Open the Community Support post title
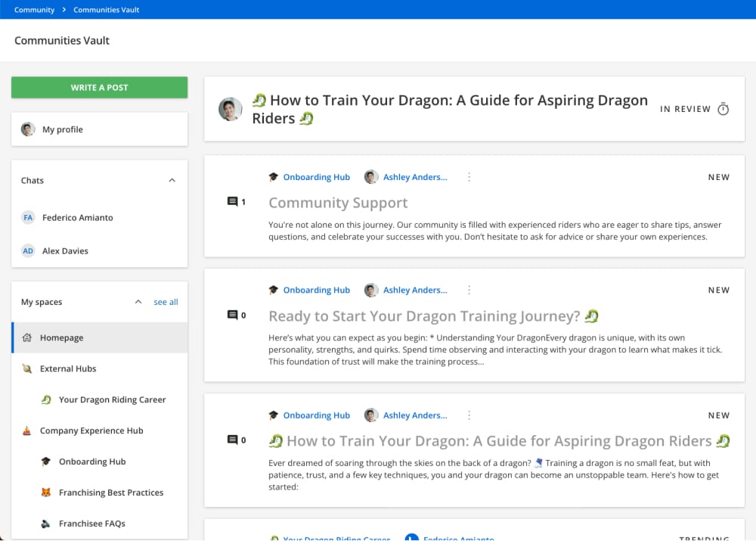This screenshot has height=541, width=756. tap(338, 203)
